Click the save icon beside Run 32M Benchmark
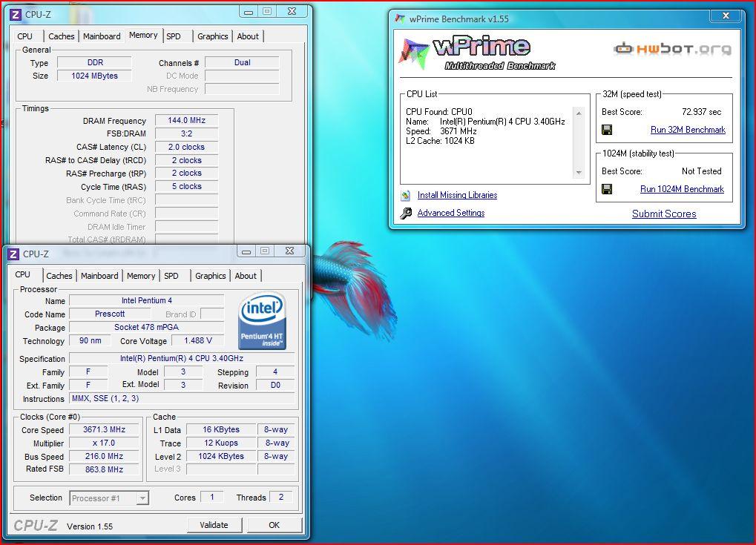This screenshot has height=545, width=756. coord(607,130)
